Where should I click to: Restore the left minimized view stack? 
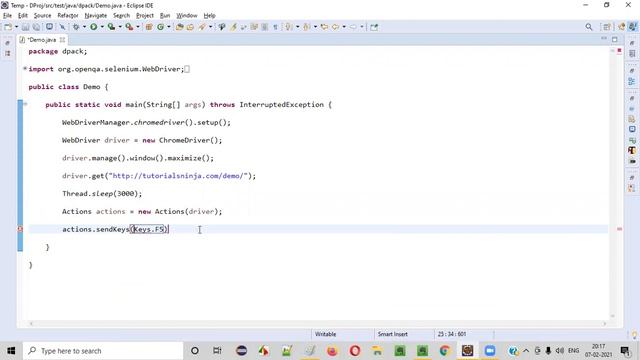click(7, 43)
